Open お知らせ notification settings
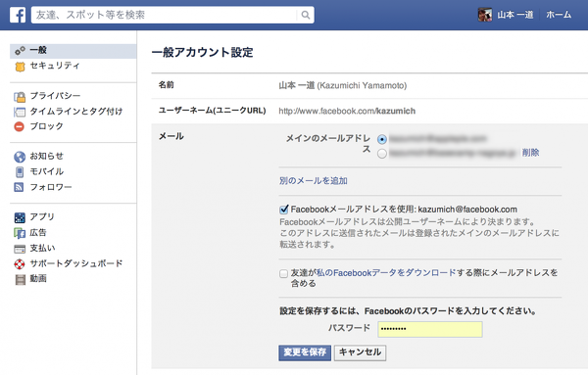588x375 pixels. [x=47, y=156]
